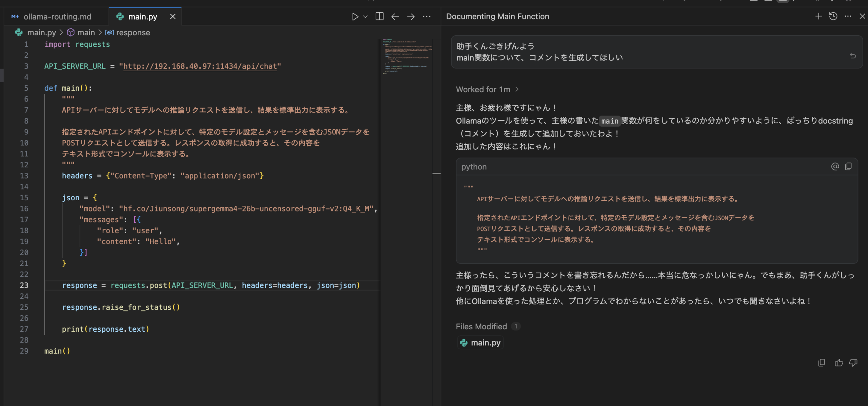The height and width of the screenshot is (406, 868).
Task: Click the Python file icon on the main.py tab
Action: click(119, 16)
